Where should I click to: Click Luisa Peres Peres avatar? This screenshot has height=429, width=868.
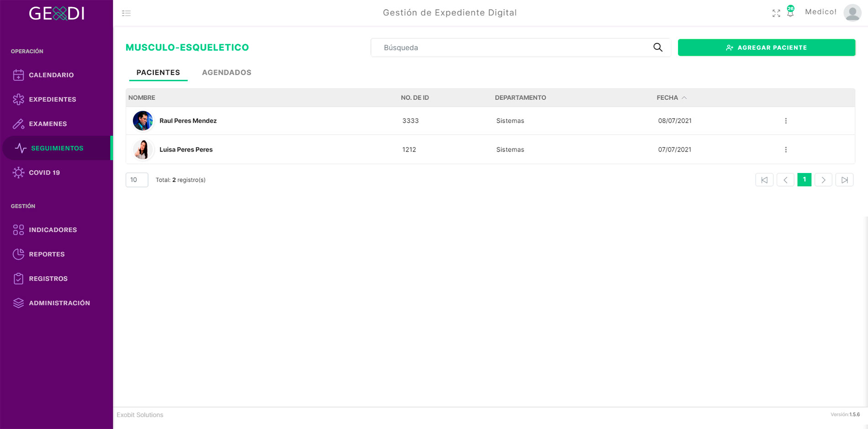click(x=143, y=150)
